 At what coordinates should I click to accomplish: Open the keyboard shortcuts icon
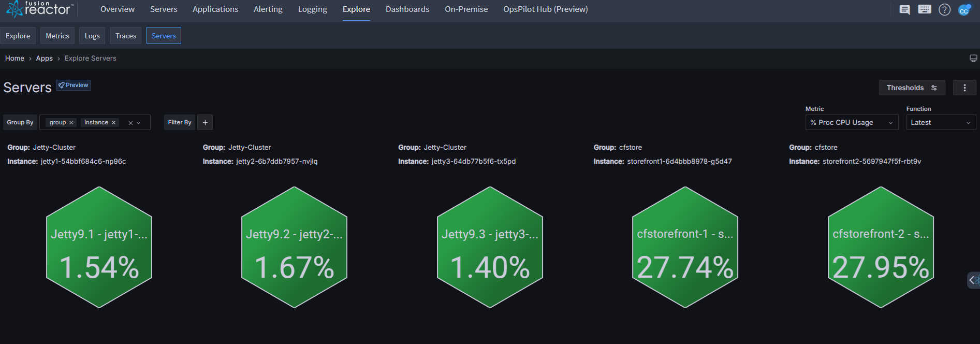(x=925, y=9)
